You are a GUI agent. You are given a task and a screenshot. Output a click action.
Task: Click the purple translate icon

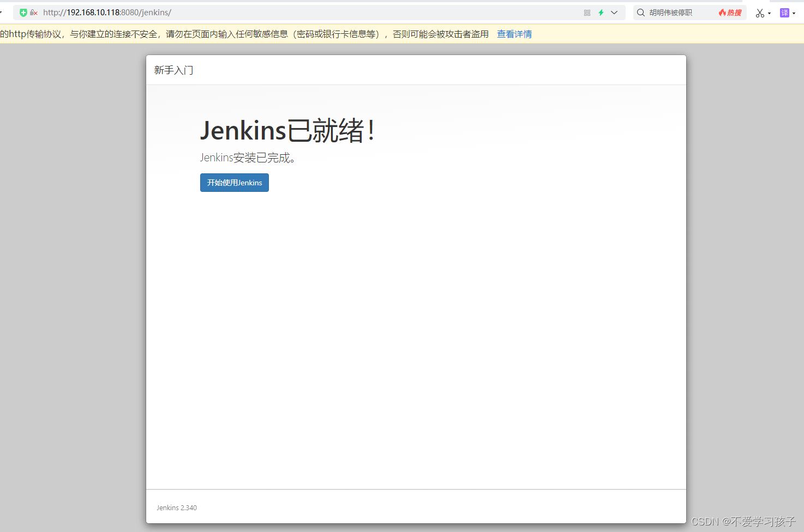[x=784, y=13]
